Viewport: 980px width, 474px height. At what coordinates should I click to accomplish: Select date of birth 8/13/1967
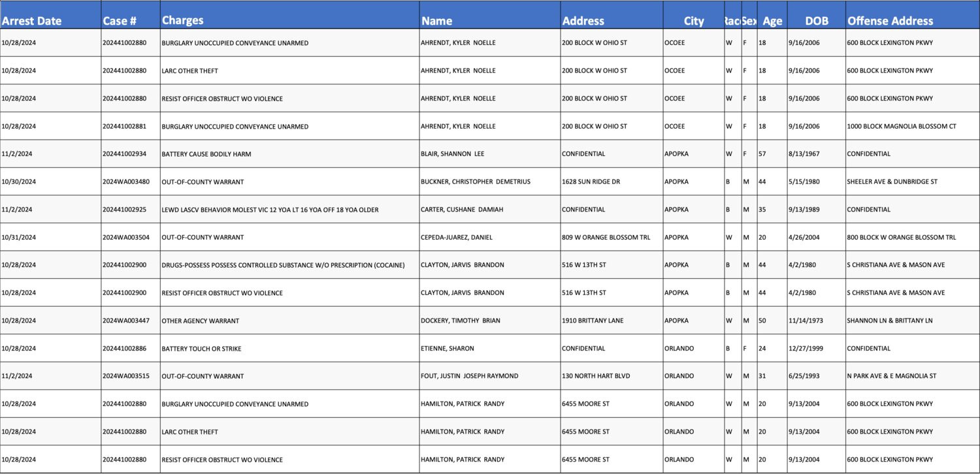click(x=817, y=154)
